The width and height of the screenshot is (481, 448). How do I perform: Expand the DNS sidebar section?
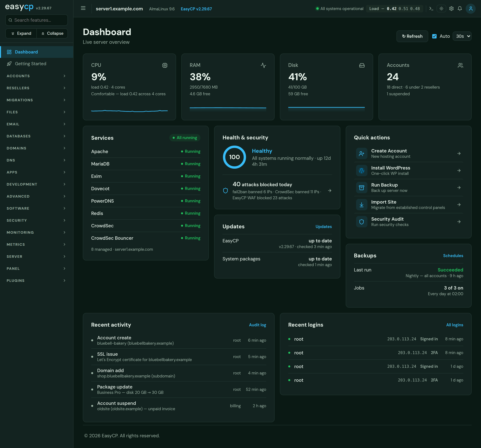(37, 160)
